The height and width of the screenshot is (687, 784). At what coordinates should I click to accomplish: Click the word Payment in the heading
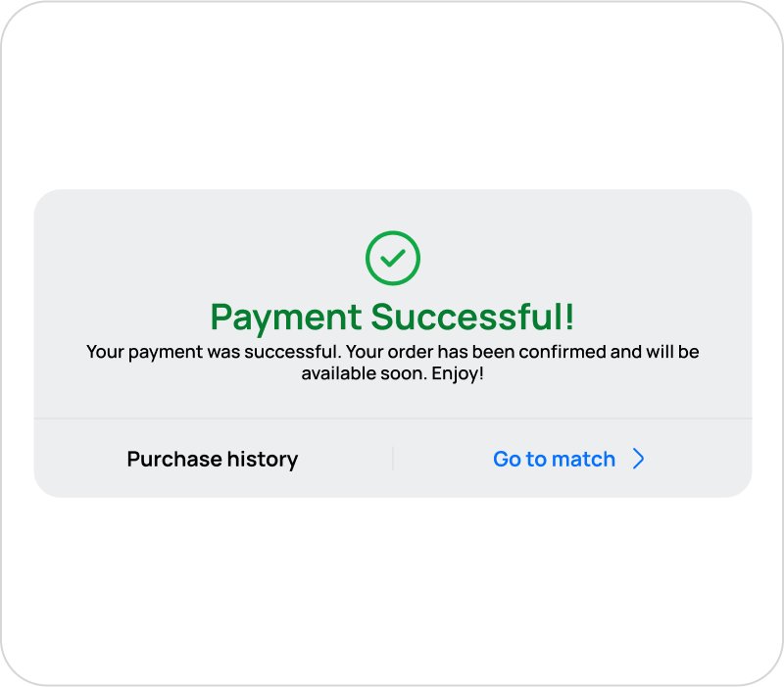click(x=286, y=317)
